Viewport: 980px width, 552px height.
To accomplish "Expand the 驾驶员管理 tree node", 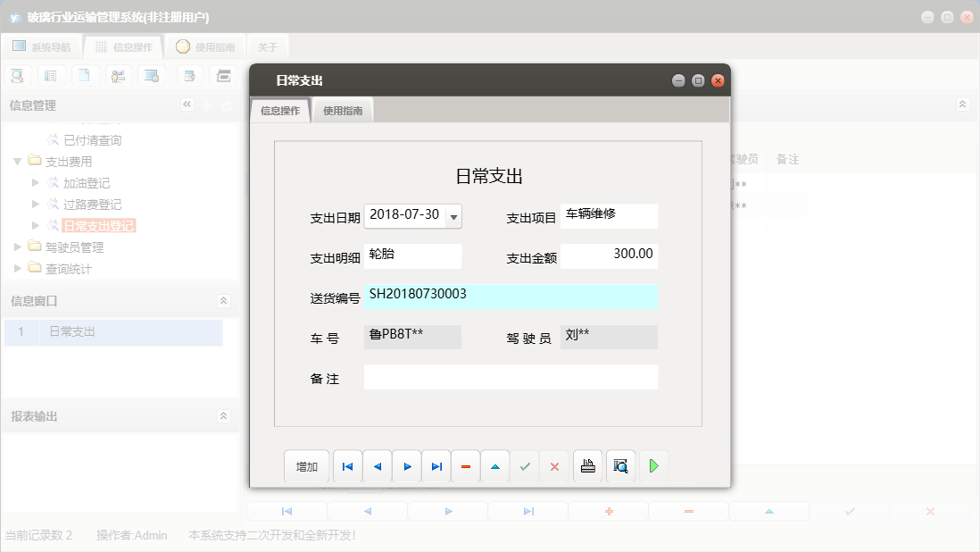I will click(x=19, y=247).
